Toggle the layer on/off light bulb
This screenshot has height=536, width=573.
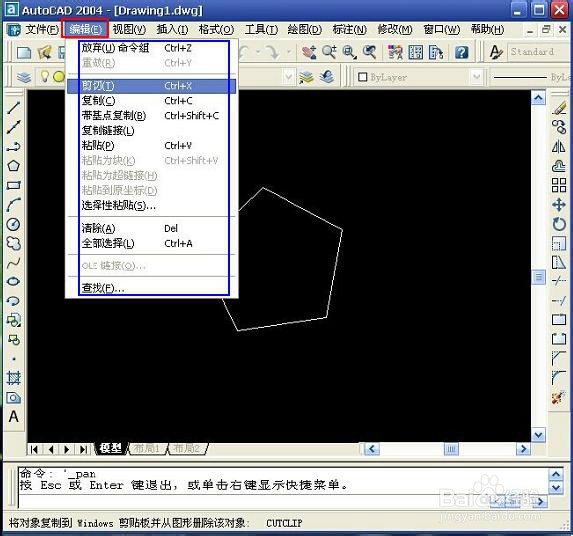45,77
